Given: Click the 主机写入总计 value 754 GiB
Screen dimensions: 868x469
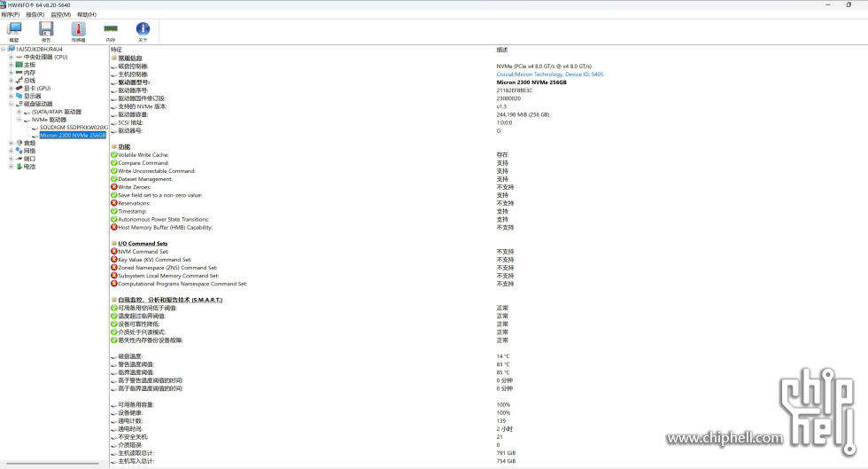Looking at the screenshot, I should [x=506, y=461].
